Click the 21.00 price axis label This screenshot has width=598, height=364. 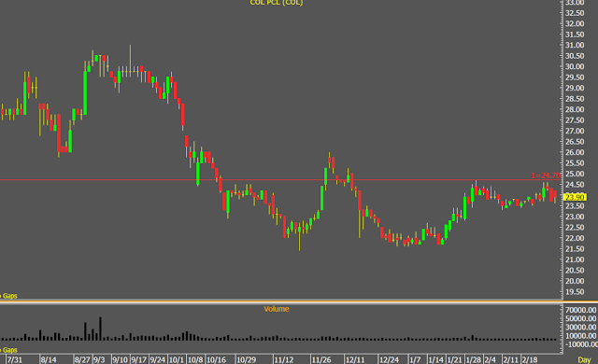pyautogui.click(x=575, y=259)
